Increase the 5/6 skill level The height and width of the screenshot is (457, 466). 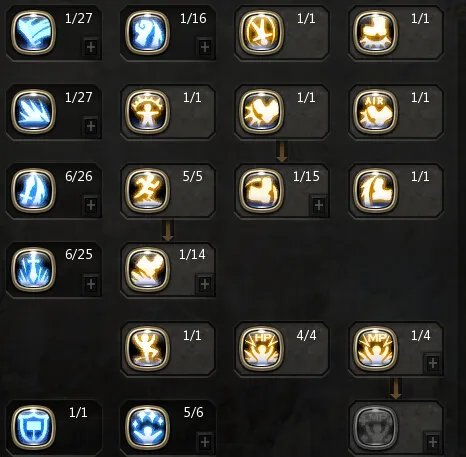[x=205, y=442]
